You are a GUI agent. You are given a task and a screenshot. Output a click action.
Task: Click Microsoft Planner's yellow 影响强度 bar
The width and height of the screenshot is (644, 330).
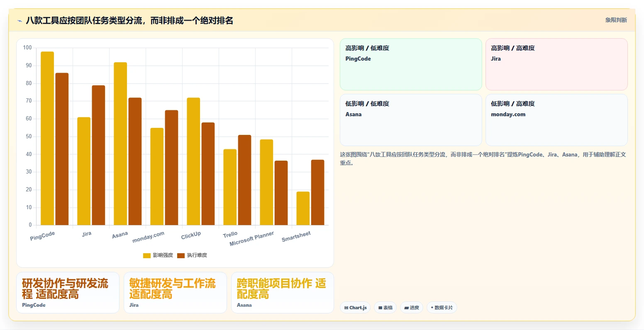pos(266,182)
